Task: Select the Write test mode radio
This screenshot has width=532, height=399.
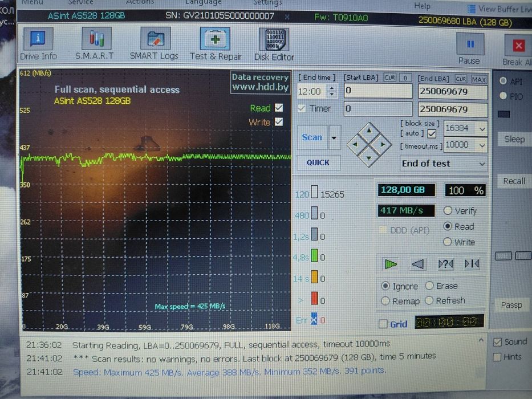Action: click(448, 242)
